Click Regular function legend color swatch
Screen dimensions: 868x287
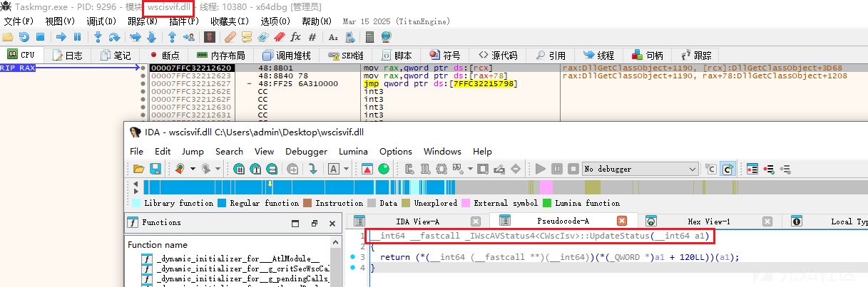tap(222, 203)
